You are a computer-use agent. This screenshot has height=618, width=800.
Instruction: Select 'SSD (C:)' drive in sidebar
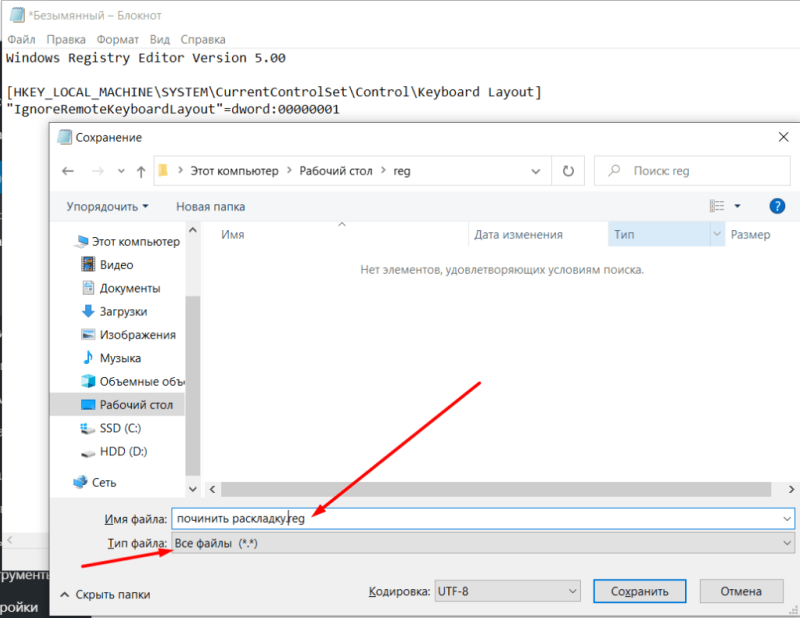(111, 428)
